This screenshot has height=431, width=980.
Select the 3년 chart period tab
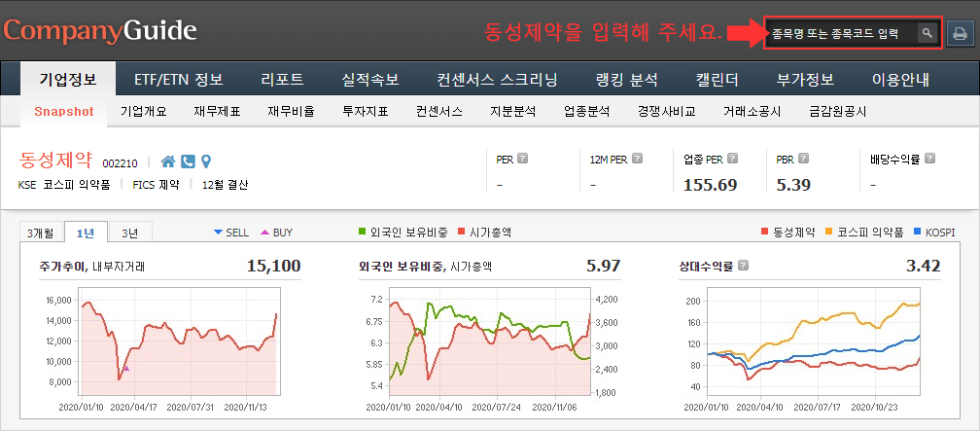click(130, 233)
